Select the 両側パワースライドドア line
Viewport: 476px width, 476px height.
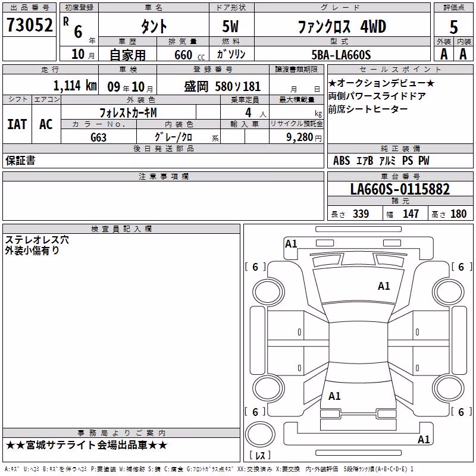coord(377,96)
